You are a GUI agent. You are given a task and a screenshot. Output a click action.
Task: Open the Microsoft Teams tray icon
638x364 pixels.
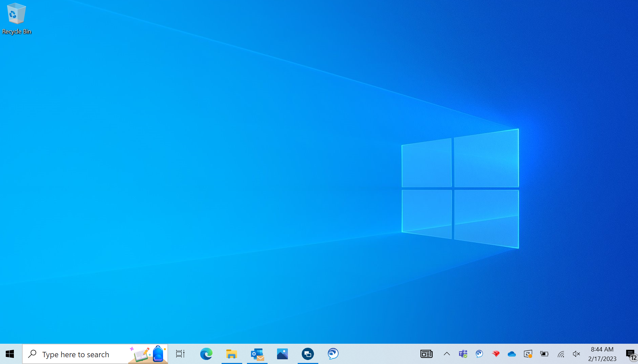point(463,354)
